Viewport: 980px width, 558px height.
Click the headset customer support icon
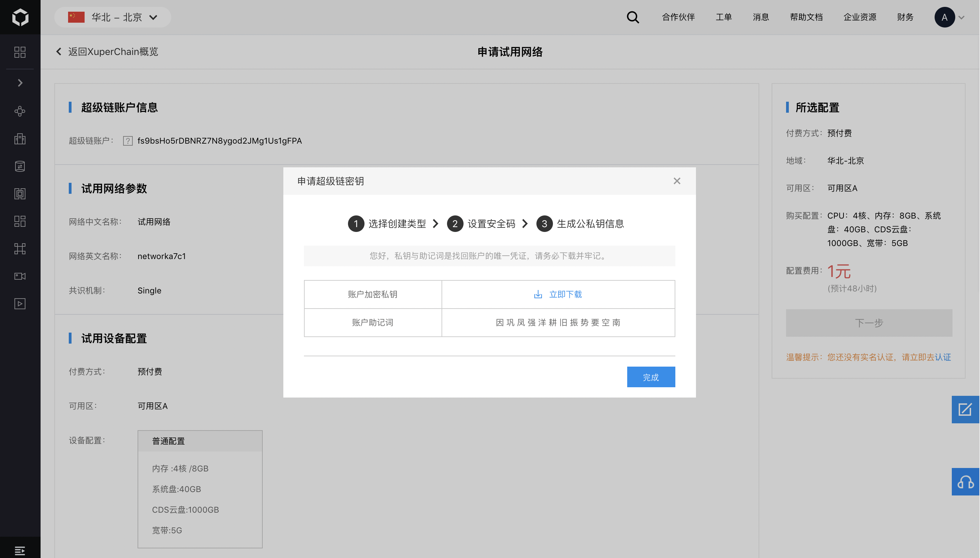(x=965, y=482)
